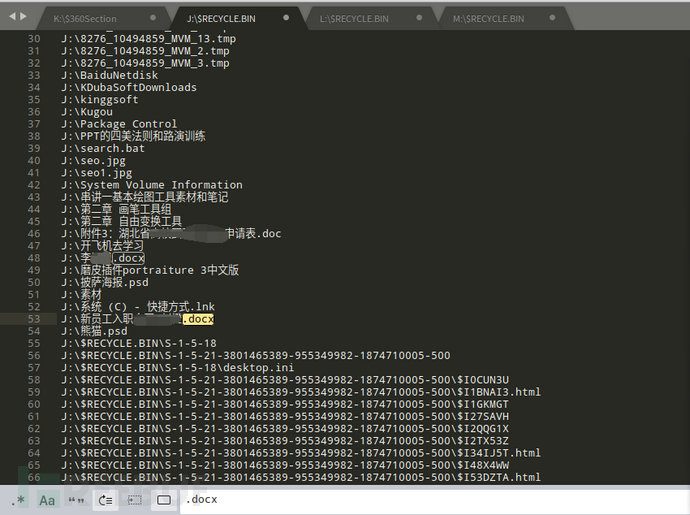Image resolution: width=690 pixels, height=515 pixels.
Task: Click the find input field containing .docx
Action: [x=430, y=499]
